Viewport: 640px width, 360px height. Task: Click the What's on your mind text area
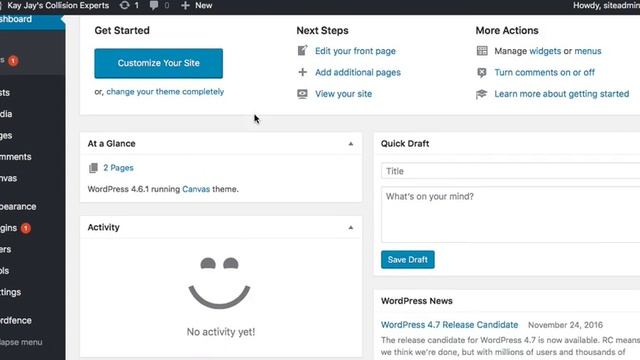pyautogui.click(x=510, y=215)
